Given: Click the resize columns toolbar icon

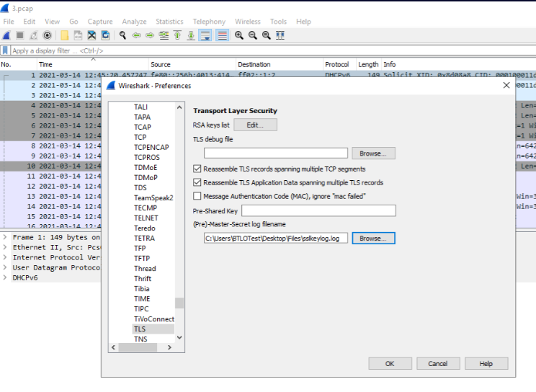Looking at the screenshot, I should 280,35.
